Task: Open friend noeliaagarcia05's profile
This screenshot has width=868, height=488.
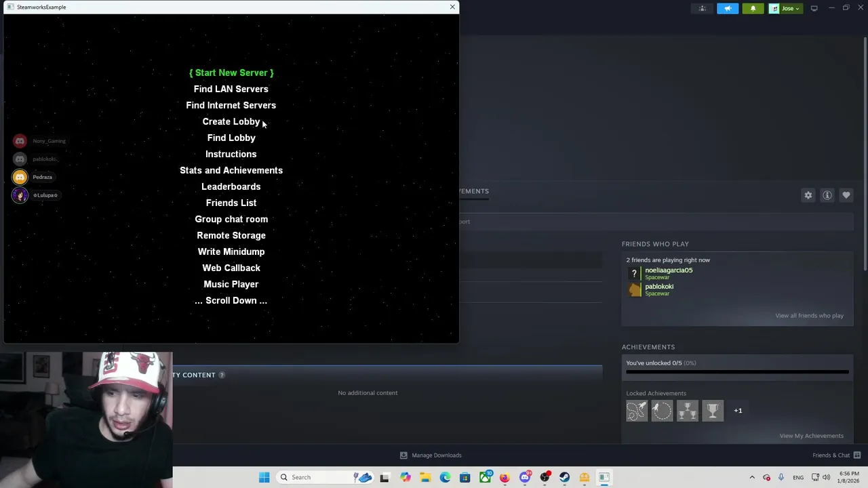Action: coord(669,270)
